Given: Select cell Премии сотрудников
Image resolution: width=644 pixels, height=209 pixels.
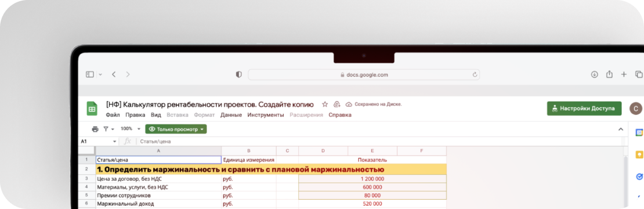Looking at the screenshot, I should coord(158,195).
